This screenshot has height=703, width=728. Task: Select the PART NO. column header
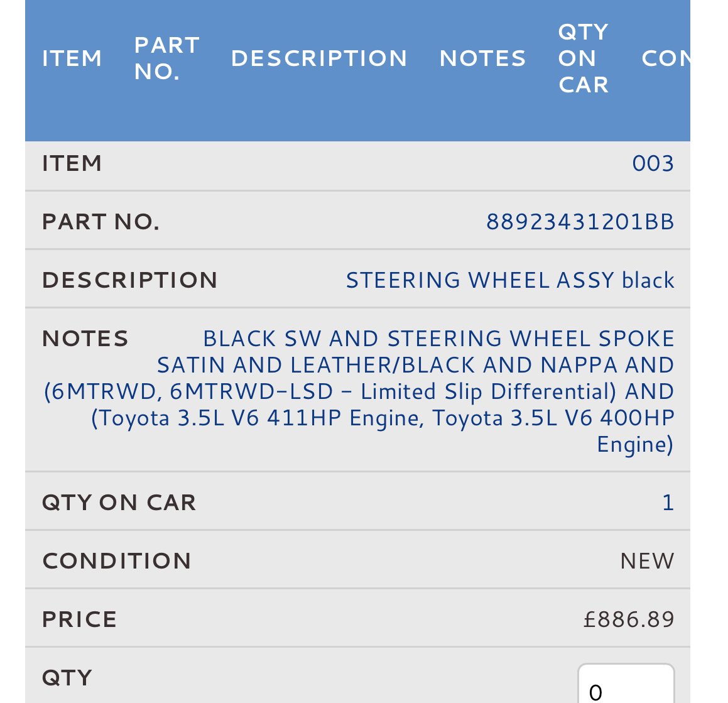click(166, 58)
